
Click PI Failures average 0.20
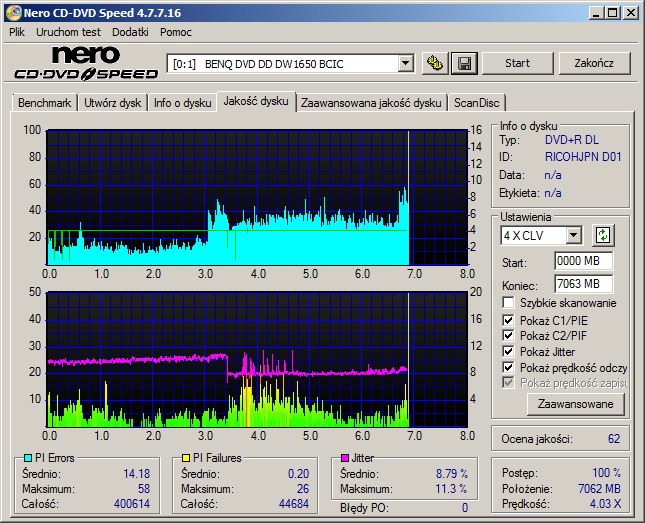coord(298,474)
